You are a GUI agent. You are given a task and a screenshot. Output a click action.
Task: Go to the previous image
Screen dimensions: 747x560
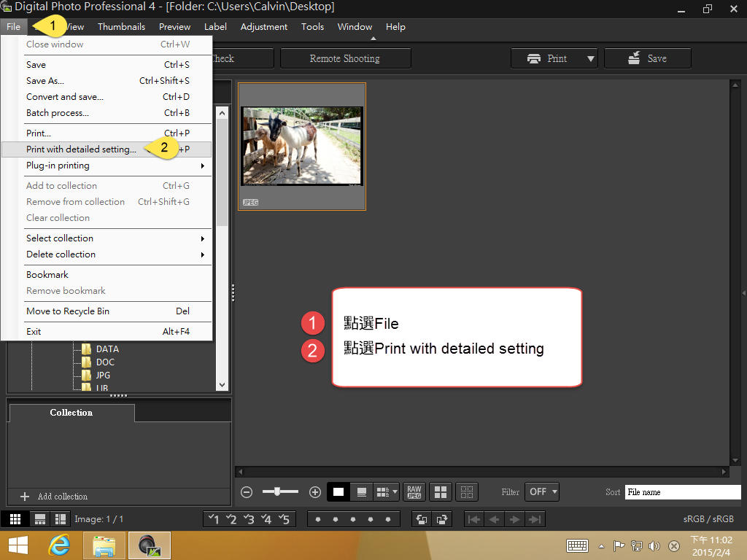[494, 519]
